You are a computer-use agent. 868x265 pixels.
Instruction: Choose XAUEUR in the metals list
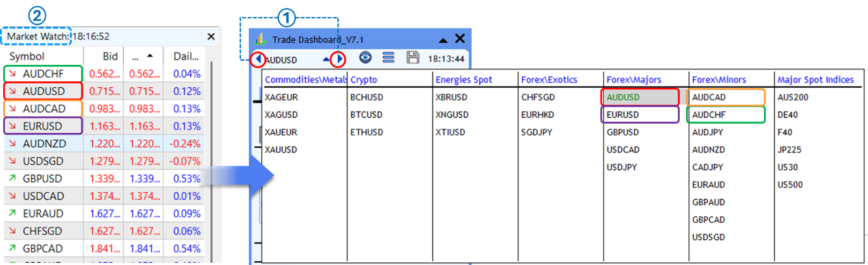pyautogui.click(x=281, y=132)
